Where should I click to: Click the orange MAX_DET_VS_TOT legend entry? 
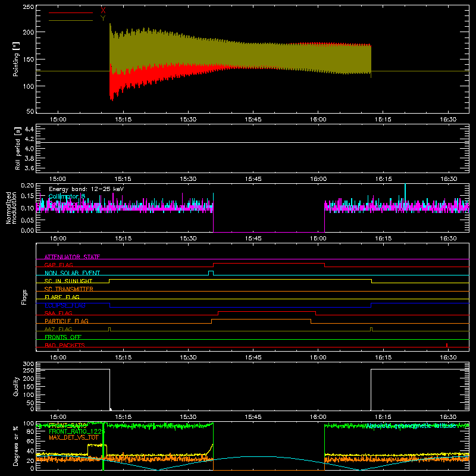point(74,437)
